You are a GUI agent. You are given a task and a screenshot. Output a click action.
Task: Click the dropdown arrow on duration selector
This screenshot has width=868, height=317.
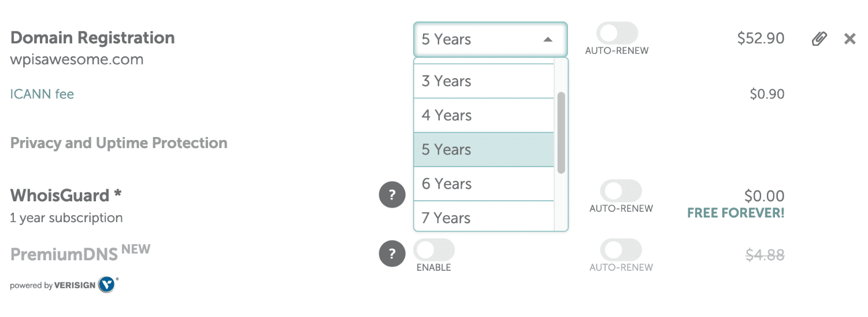[548, 39]
